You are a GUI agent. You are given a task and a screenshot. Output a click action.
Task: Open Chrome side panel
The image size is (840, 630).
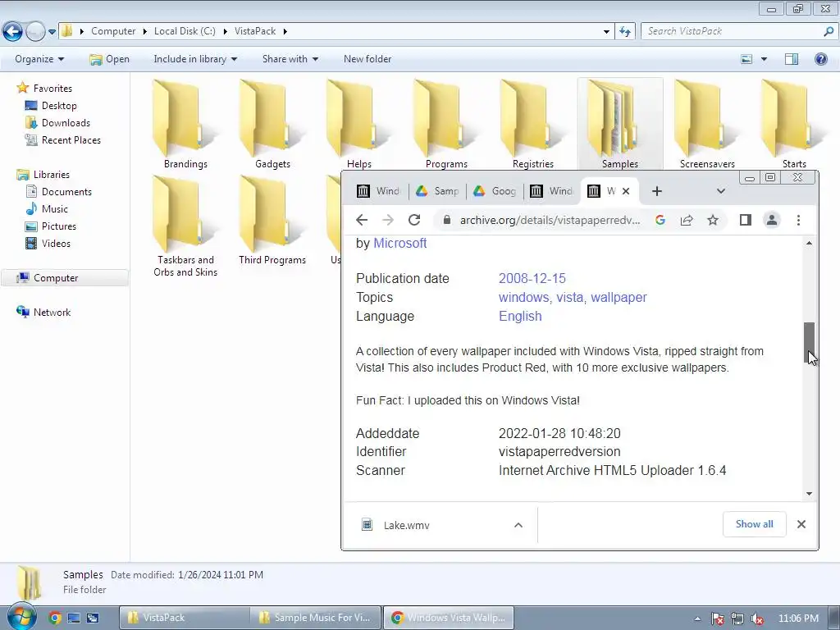coord(745,220)
